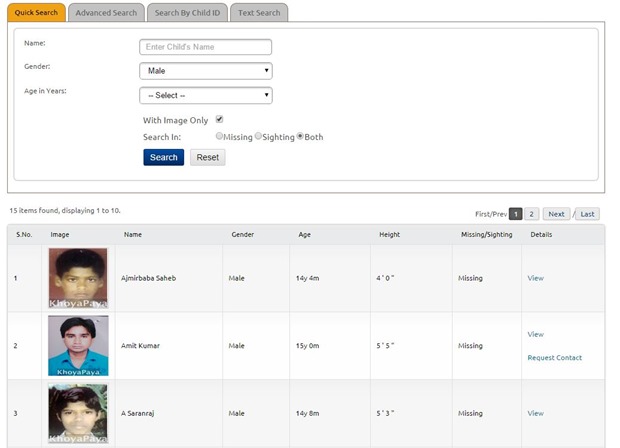Open the Quick Search tab
Screen dimensions: 620x448
(x=36, y=13)
